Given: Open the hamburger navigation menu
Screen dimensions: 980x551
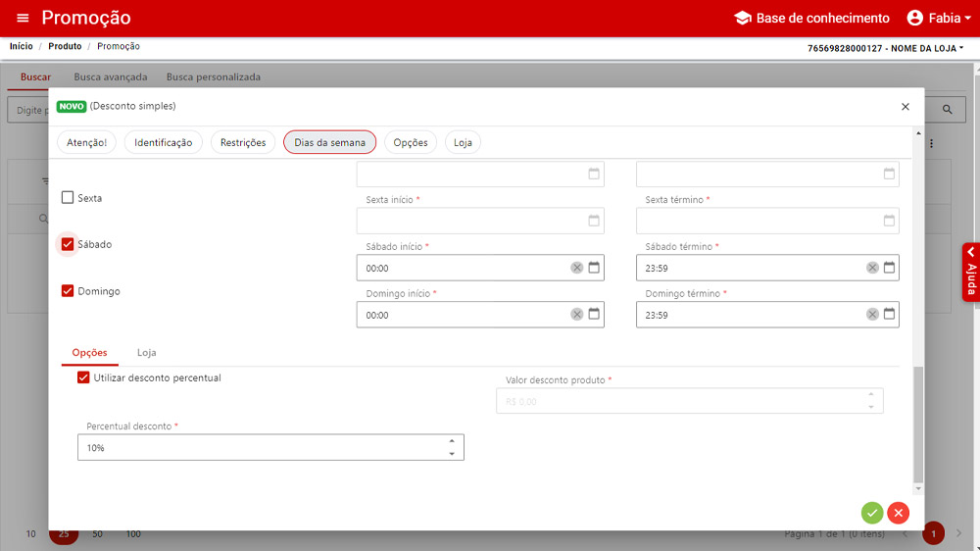Looking at the screenshot, I should pyautogui.click(x=23, y=19).
